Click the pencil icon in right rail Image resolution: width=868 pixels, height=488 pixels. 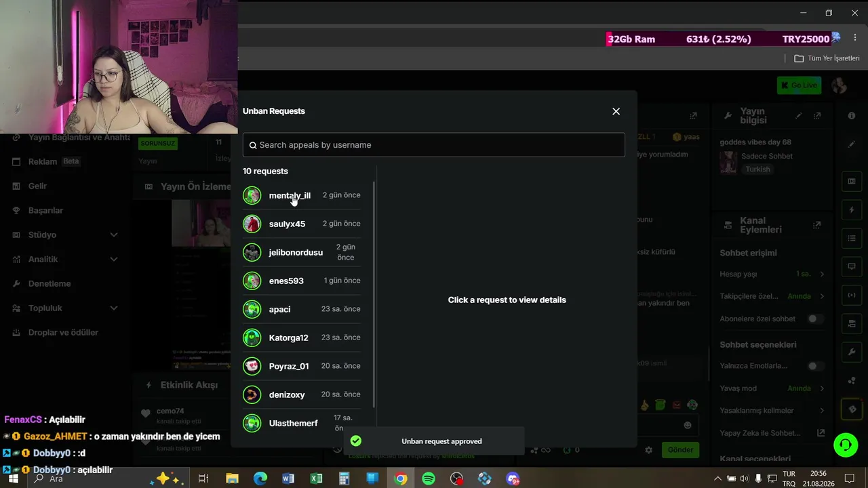pos(852,144)
